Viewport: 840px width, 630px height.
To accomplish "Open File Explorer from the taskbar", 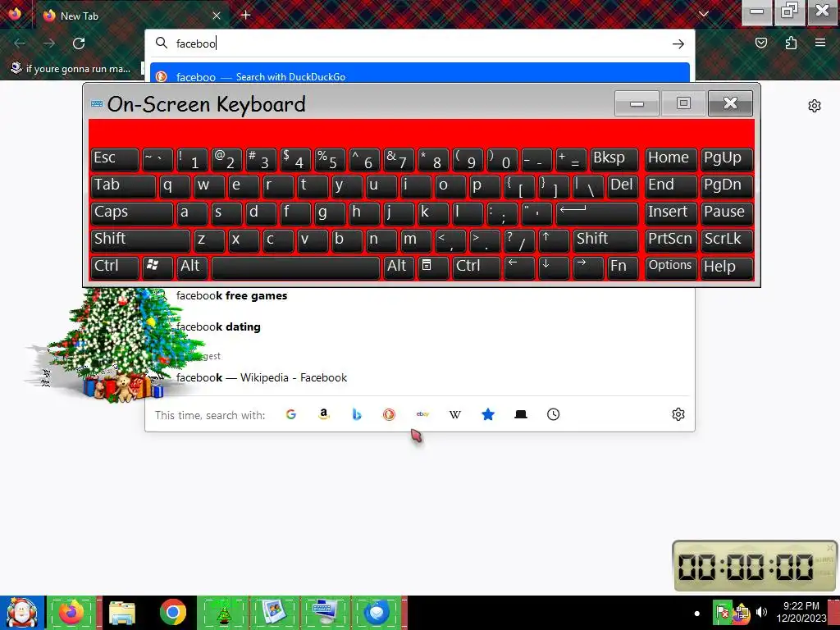I will [122, 613].
